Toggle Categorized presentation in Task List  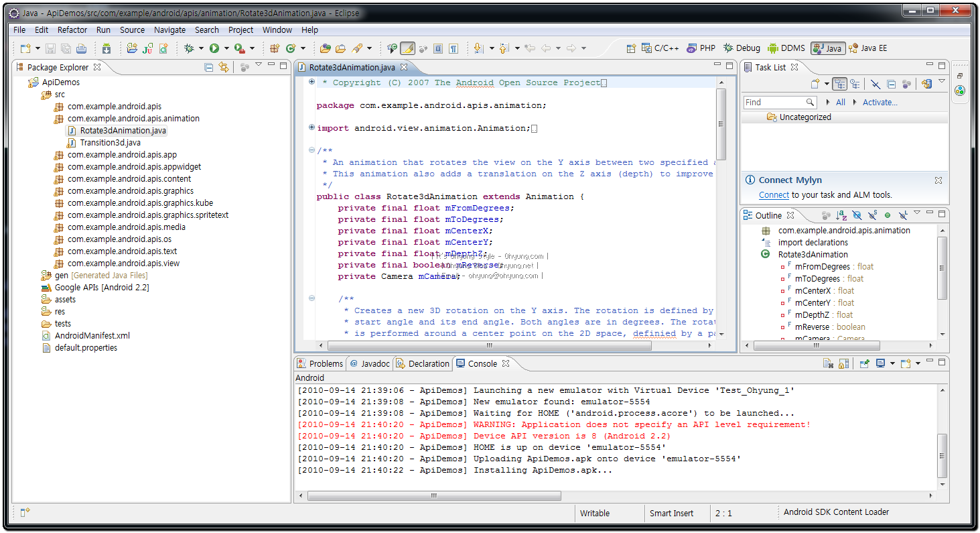coord(840,84)
